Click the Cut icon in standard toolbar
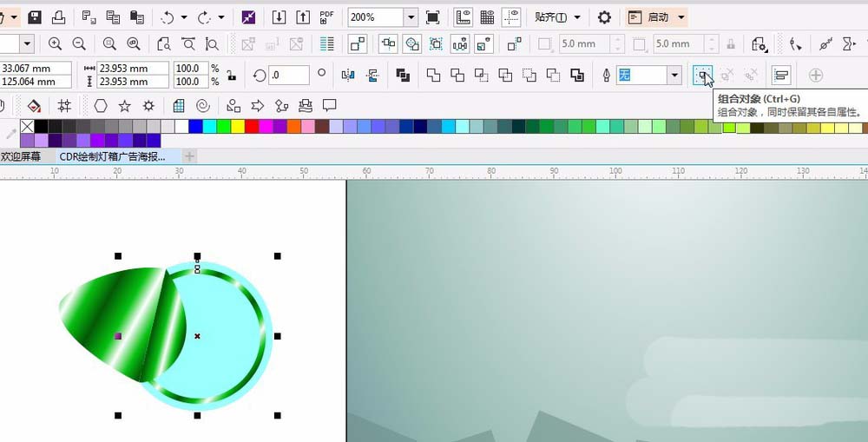868x442 pixels. pyautogui.click(x=89, y=17)
